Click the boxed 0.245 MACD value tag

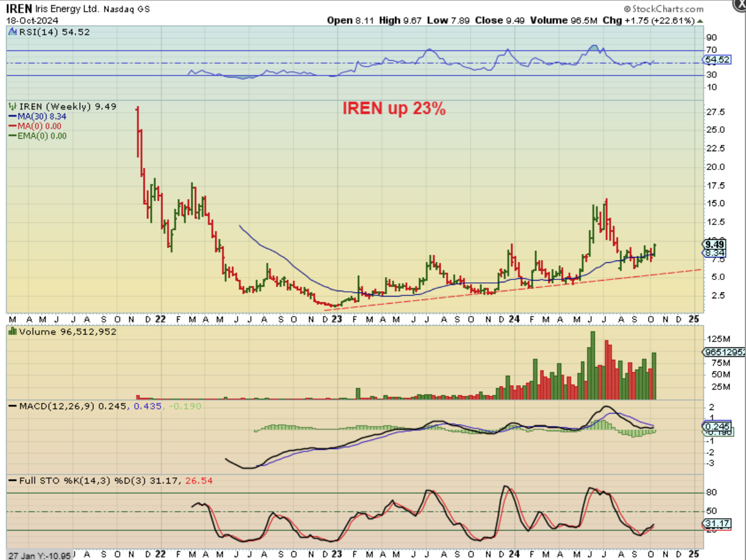click(715, 426)
